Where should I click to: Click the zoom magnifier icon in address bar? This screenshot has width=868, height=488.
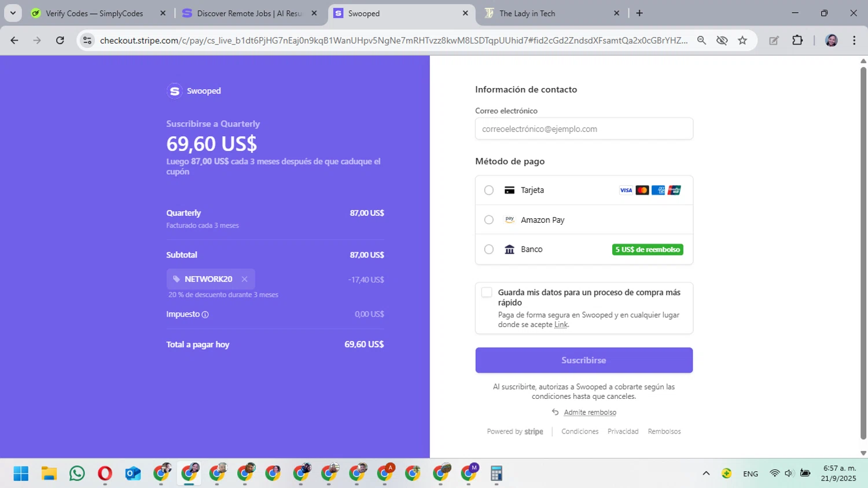point(701,41)
